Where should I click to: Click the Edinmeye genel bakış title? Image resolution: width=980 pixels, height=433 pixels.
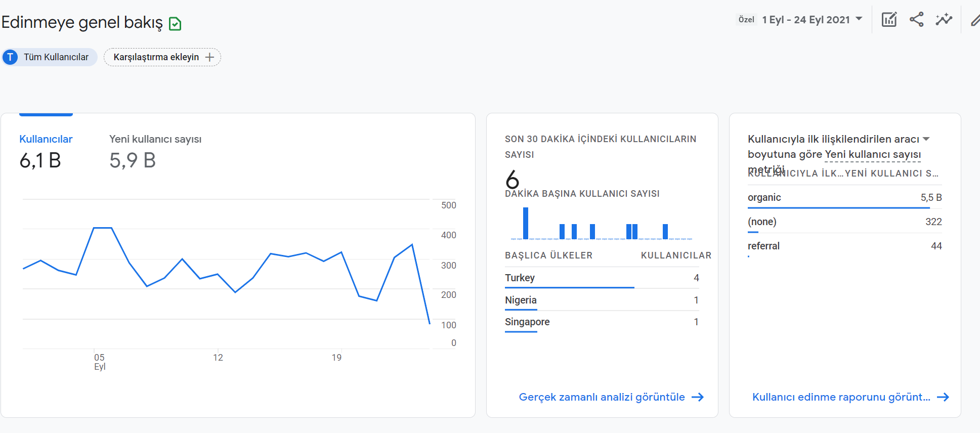click(82, 22)
